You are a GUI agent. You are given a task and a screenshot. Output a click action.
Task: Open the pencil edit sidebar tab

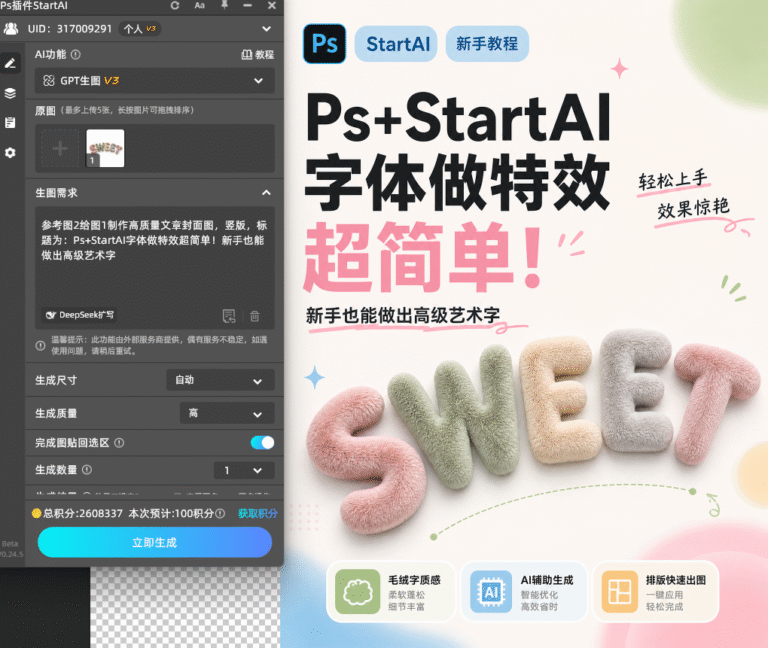point(10,63)
